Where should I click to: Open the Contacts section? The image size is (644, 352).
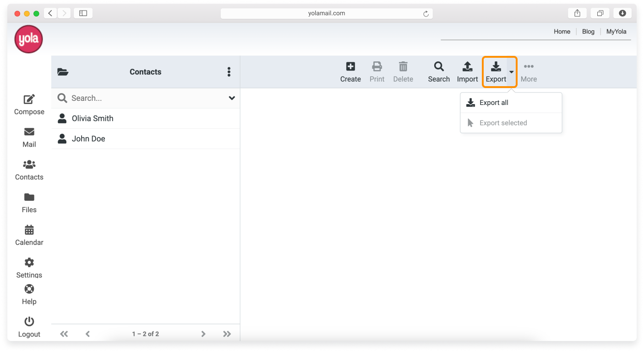pyautogui.click(x=29, y=170)
